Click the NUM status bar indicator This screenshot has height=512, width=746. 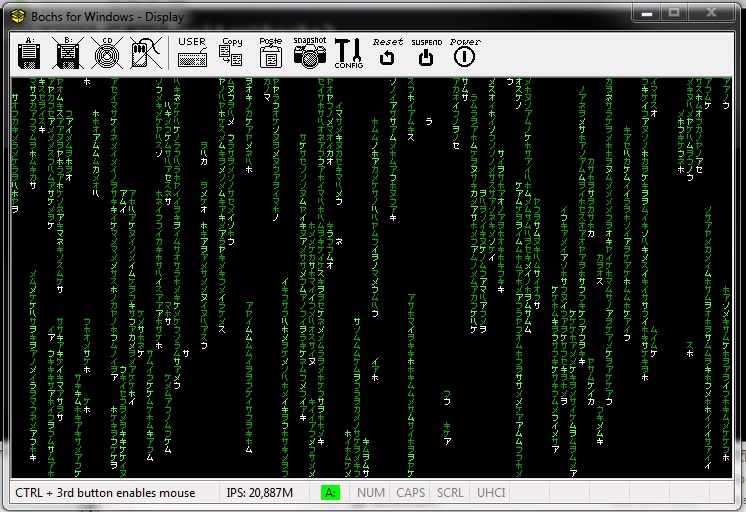tap(371, 492)
